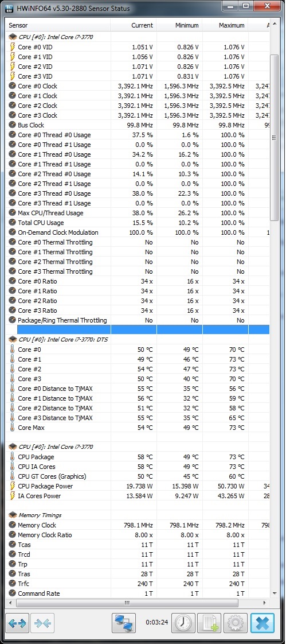
Task: Click vertical scrollbar down arrow
Action: (274, 593)
